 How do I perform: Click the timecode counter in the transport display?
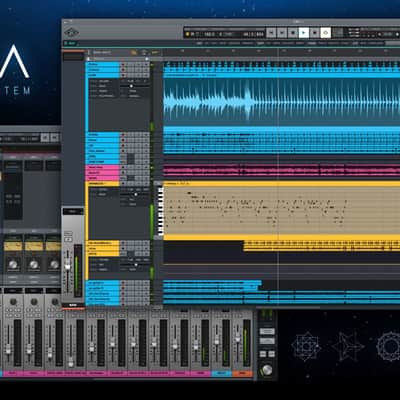pos(253,34)
